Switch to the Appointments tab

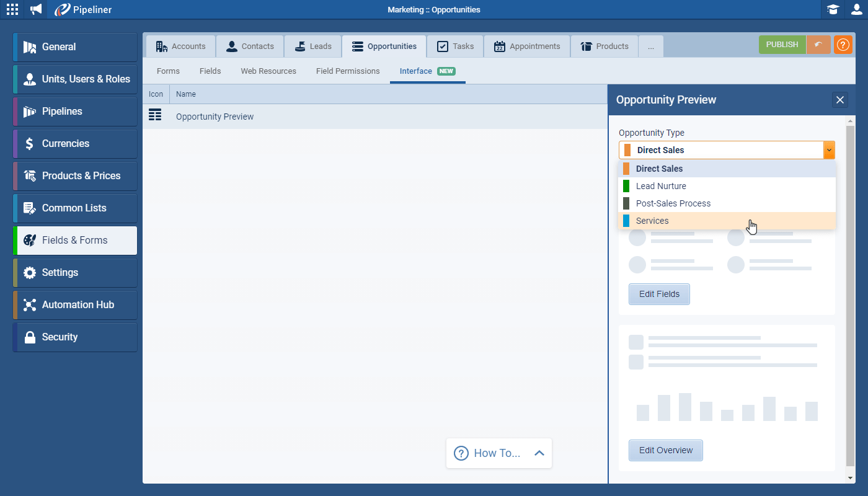coord(526,46)
